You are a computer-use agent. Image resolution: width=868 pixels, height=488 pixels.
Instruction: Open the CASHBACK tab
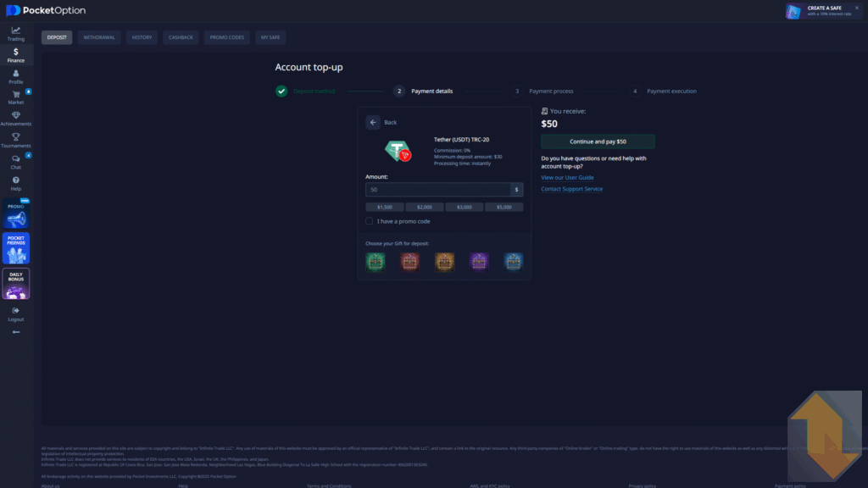(181, 37)
